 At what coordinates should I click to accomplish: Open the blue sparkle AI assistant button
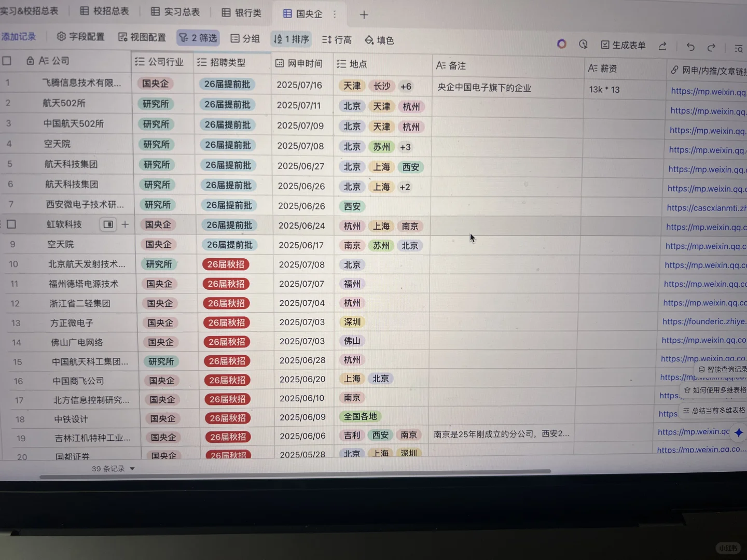739,432
